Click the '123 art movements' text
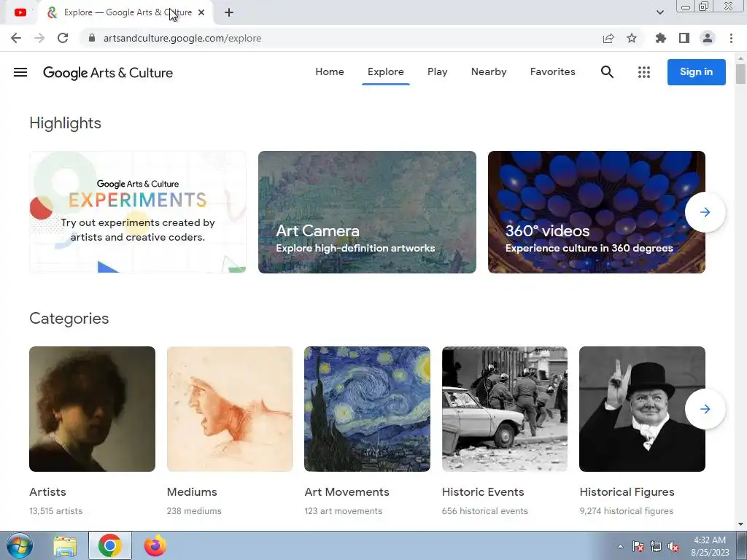Screen dimensions: 747x560 tap(344, 511)
